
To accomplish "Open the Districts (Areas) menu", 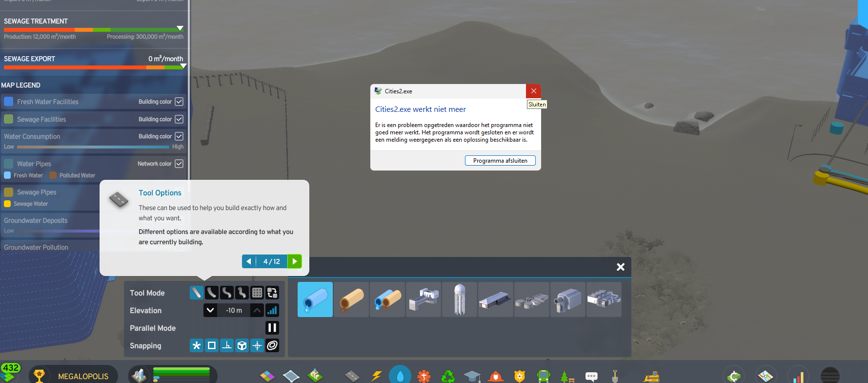I will pyautogui.click(x=291, y=376).
